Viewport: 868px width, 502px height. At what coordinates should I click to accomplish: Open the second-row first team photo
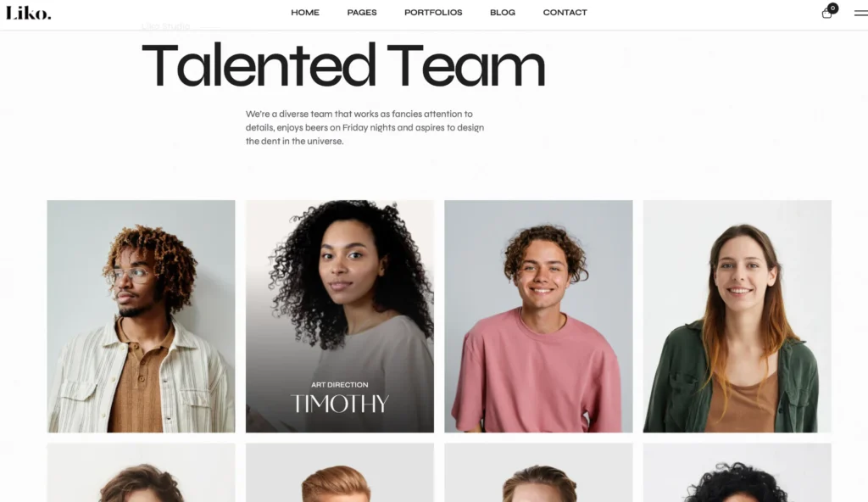pyautogui.click(x=141, y=472)
